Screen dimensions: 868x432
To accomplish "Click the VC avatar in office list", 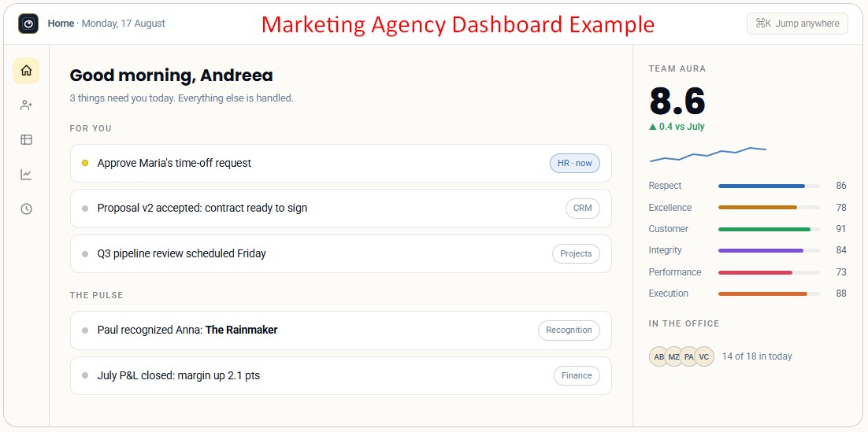I will pos(703,356).
